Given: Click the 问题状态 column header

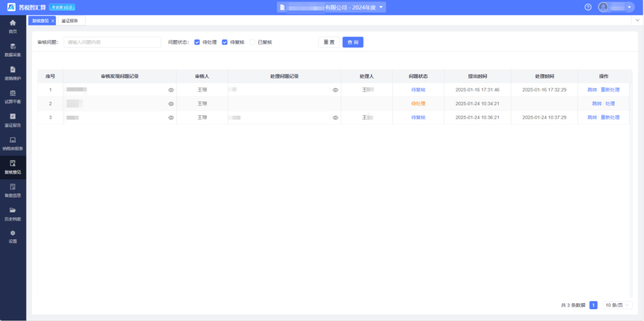Looking at the screenshot, I should point(418,76).
